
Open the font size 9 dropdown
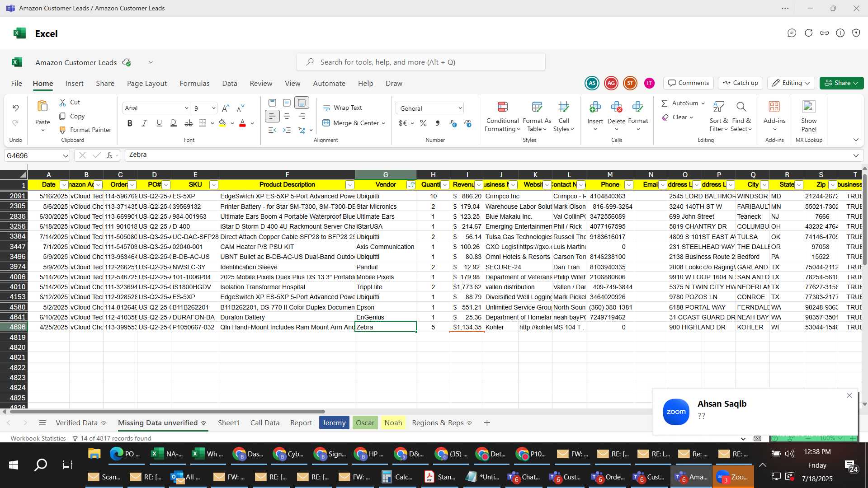point(213,108)
